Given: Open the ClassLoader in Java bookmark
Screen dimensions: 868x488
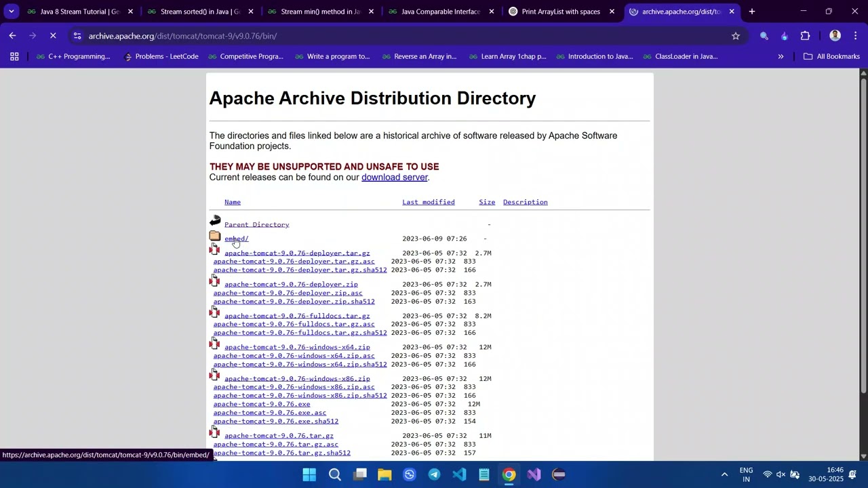Looking at the screenshot, I should pyautogui.click(x=679, y=56).
